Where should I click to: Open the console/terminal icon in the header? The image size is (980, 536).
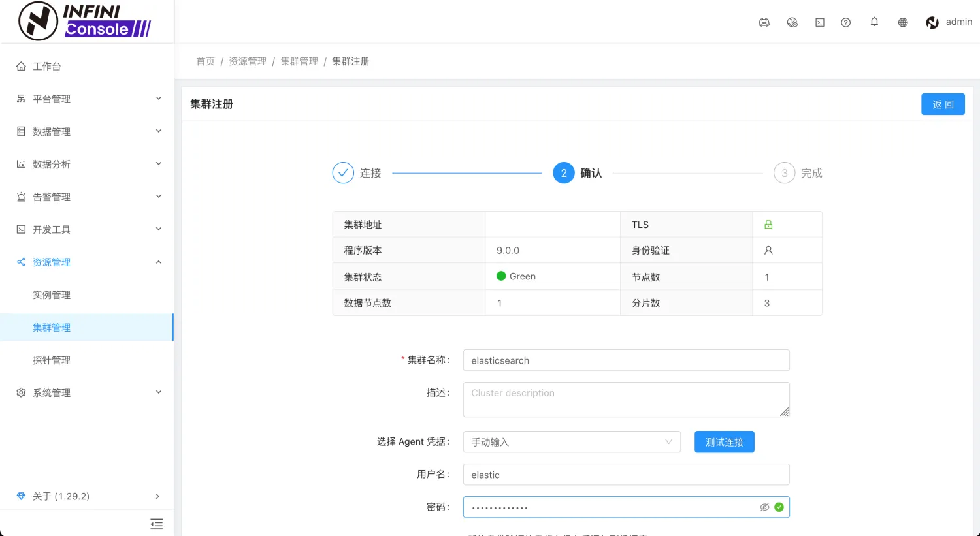pyautogui.click(x=819, y=22)
